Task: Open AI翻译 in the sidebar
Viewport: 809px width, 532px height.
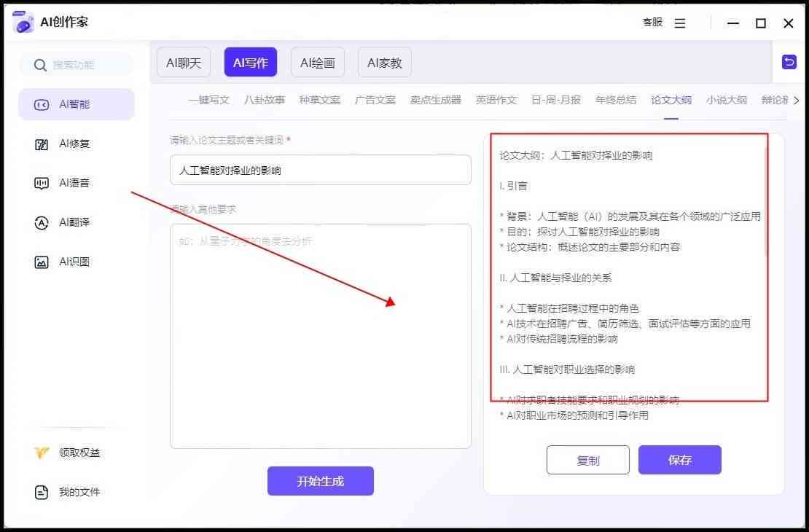Action: 77,222
